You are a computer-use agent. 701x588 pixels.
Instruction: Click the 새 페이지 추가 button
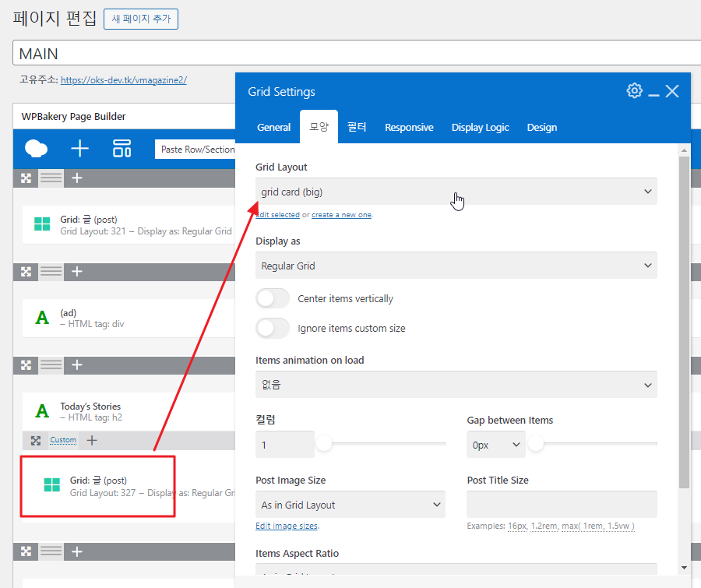tap(141, 19)
